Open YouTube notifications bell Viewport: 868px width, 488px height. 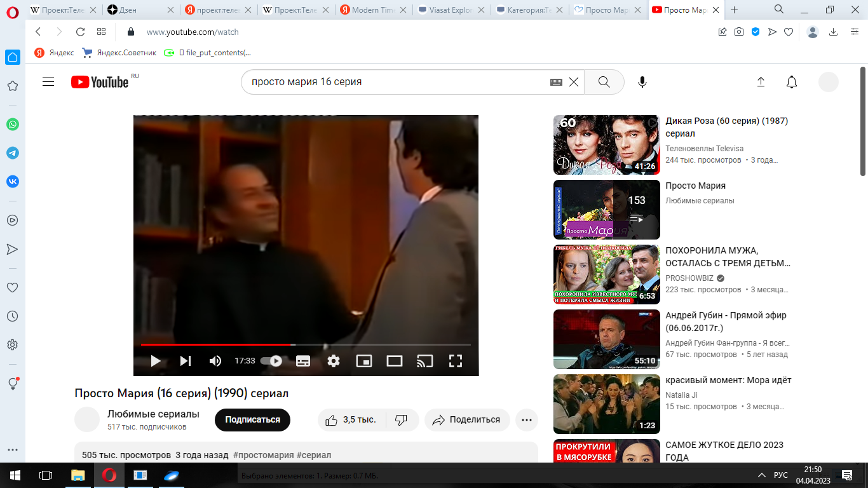click(x=792, y=82)
